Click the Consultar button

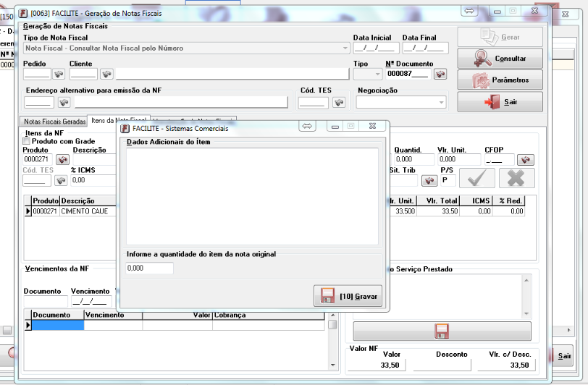(500, 59)
